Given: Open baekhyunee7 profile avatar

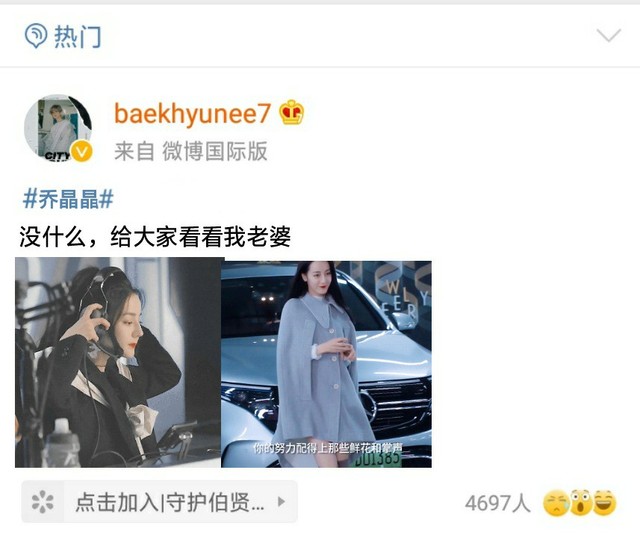Looking at the screenshot, I should (x=58, y=128).
